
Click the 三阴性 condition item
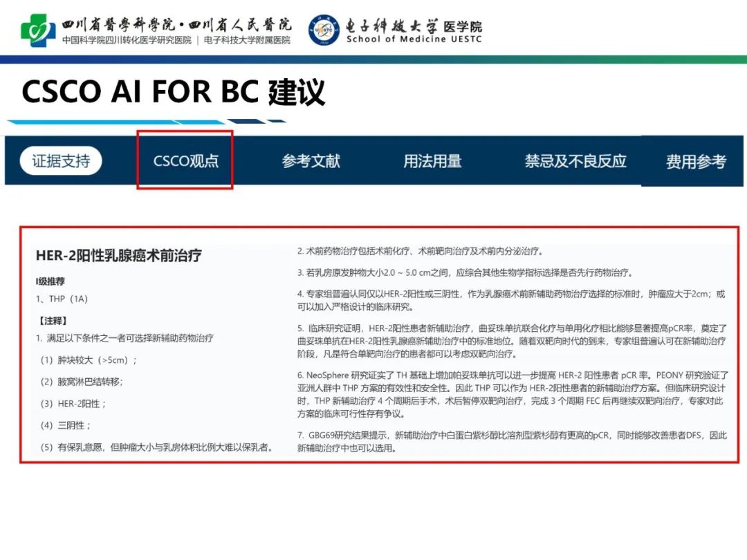(65, 424)
